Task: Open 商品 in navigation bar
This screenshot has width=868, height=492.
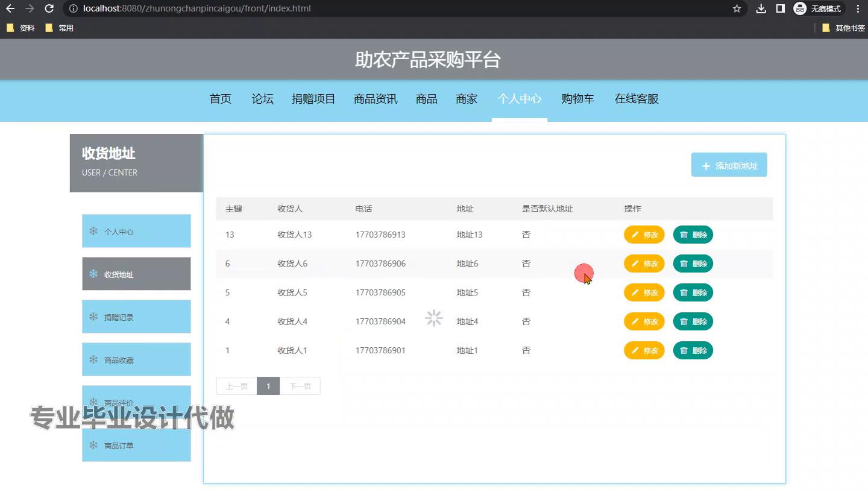Action: coord(427,99)
